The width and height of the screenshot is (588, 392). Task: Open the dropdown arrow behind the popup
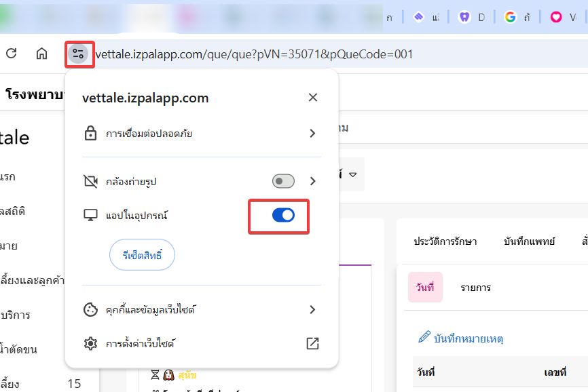click(x=352, y=174)
